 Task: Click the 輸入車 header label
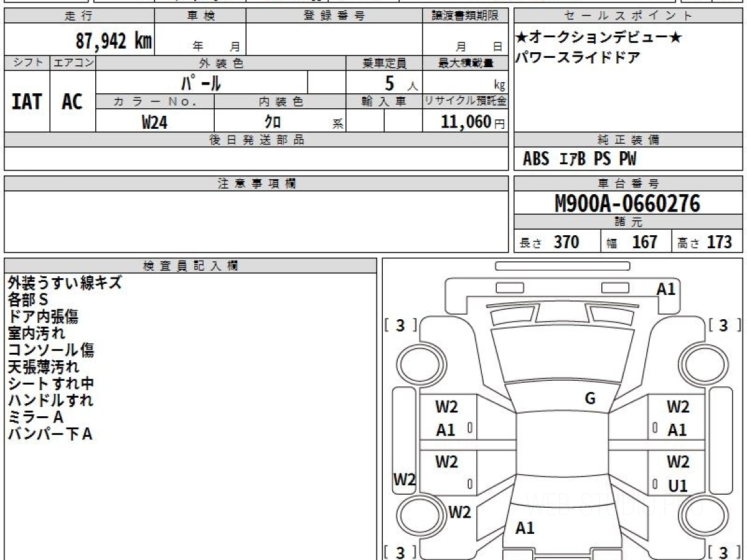tap(384, 101)
